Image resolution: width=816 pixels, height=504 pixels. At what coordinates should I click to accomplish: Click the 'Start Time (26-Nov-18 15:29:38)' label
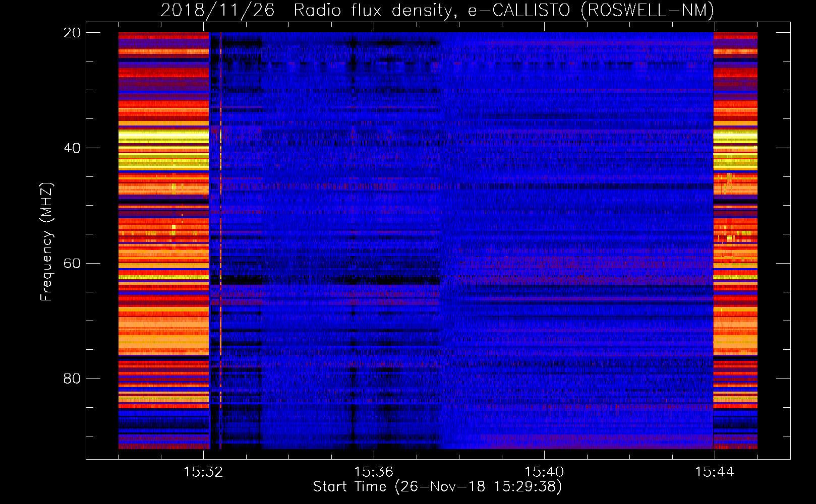click(437, 487)
